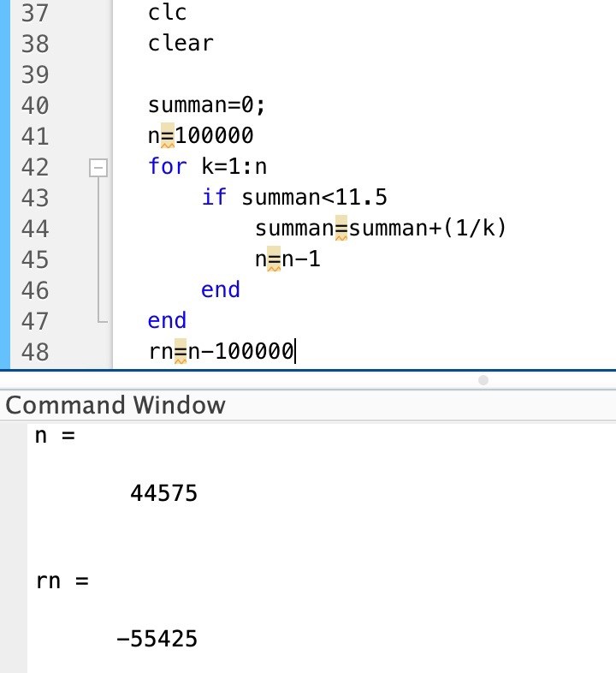The height and width of the screenshot is (673, 616).
Task: Click the output value -55425
Action: [x=157, y=639]
